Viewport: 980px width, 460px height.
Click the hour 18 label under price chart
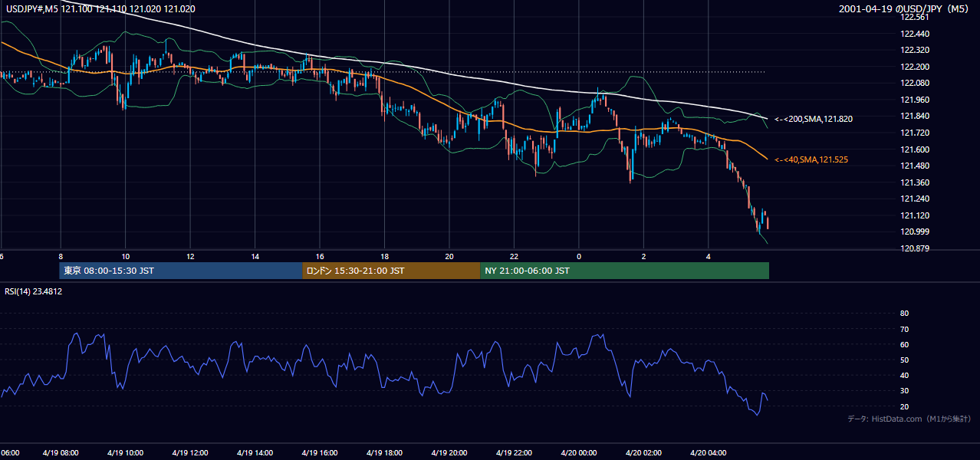[384, 257]
